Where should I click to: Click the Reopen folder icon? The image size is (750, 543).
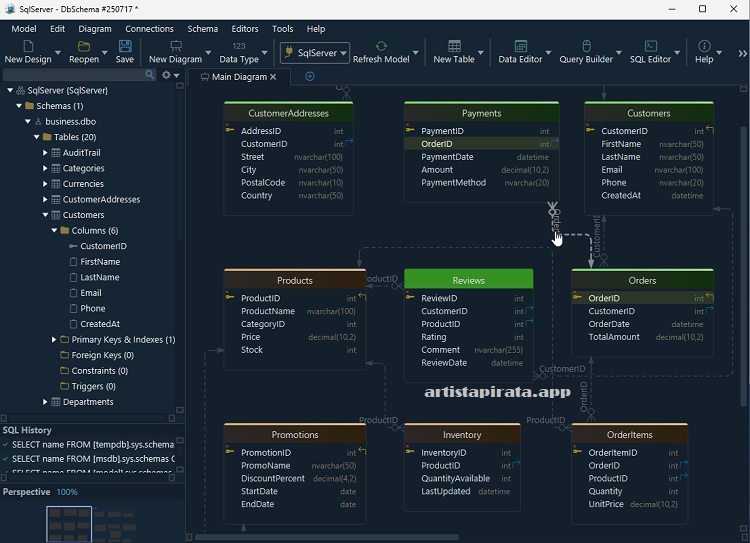coord(84,46)
